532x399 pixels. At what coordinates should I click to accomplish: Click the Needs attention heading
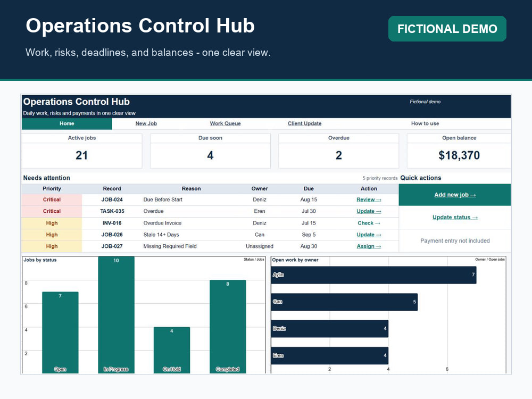coord(46,178)
